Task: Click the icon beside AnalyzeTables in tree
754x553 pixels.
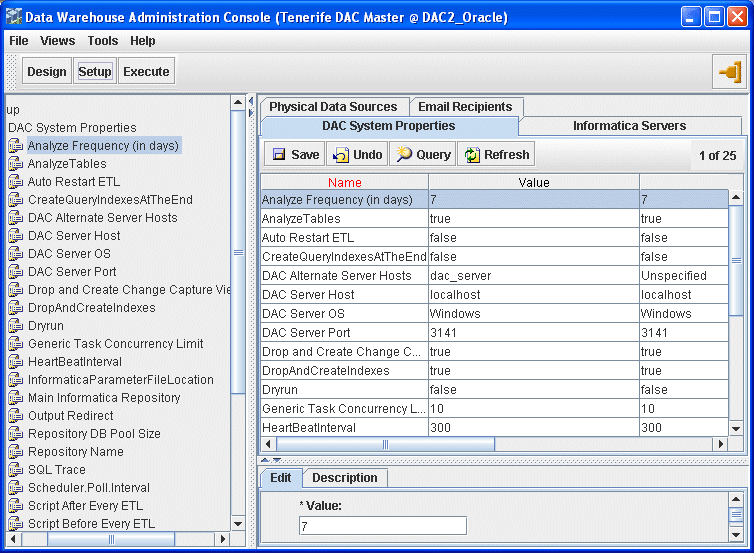Action: coord(15,164)
